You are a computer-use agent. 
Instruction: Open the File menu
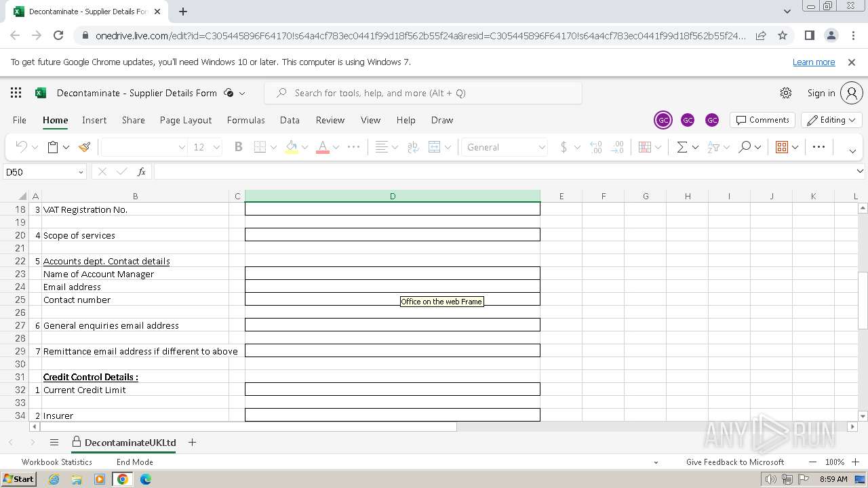20,120
